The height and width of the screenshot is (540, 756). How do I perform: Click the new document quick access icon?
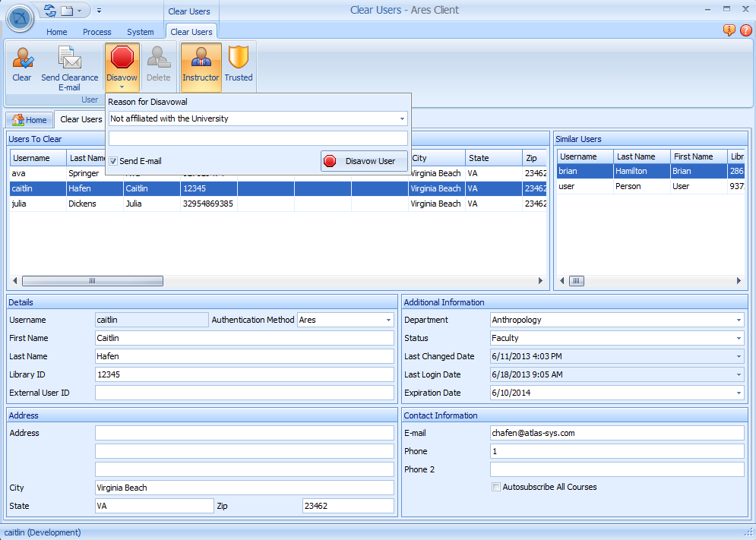(x=68, y=11)
